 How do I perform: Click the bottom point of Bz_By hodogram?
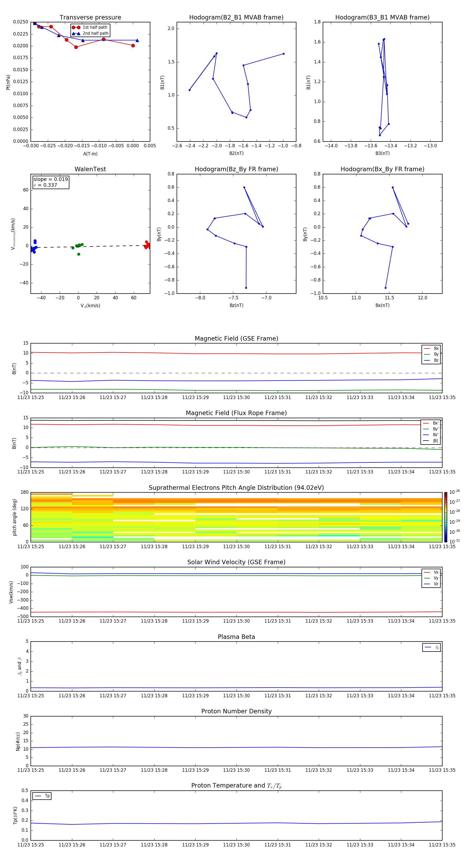click(246, 288)
